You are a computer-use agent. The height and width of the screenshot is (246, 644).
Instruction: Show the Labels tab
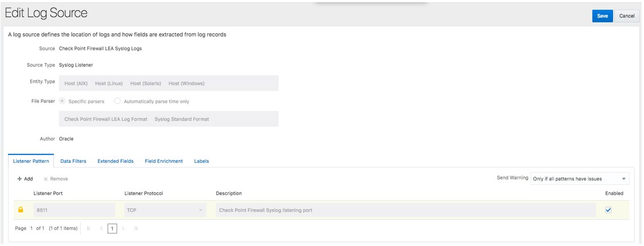202,161
